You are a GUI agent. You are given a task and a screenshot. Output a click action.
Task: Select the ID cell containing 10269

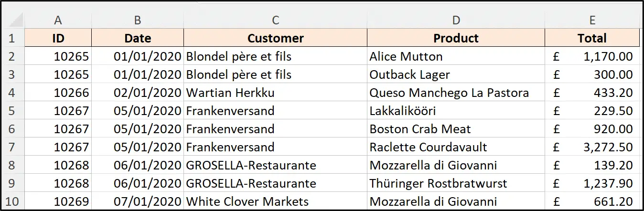[x=58, y=201]
